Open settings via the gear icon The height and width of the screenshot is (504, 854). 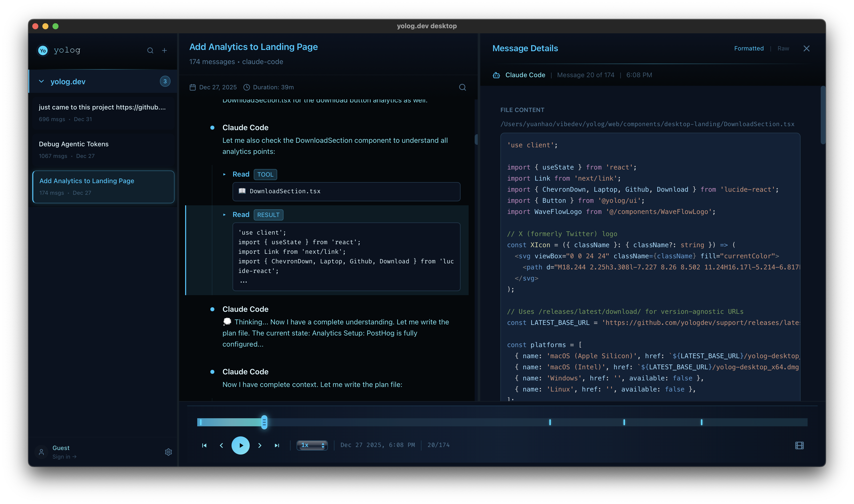(x=168, y=452)
